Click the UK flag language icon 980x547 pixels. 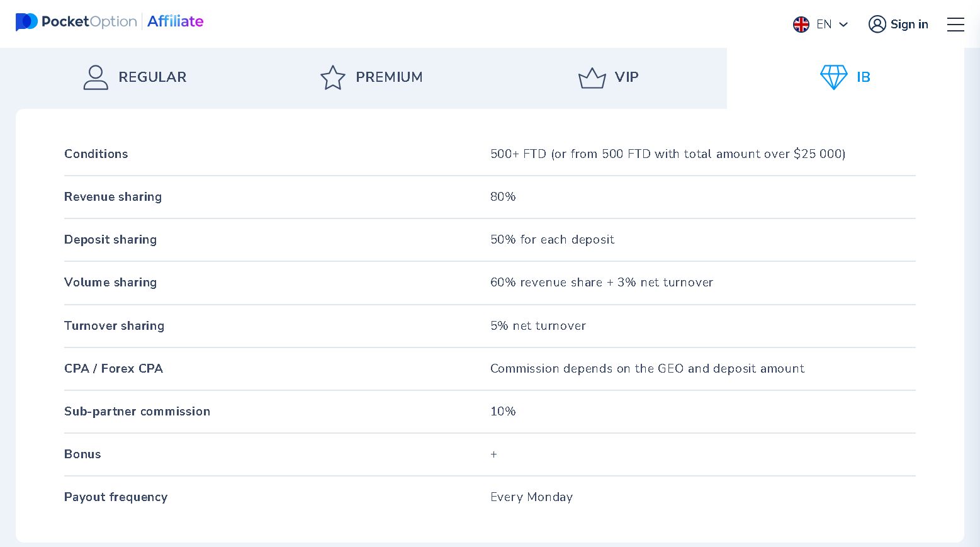801,25
